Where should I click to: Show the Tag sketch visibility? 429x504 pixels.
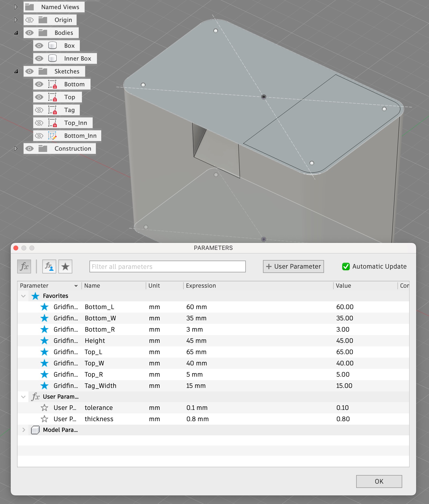coord(39,110)
